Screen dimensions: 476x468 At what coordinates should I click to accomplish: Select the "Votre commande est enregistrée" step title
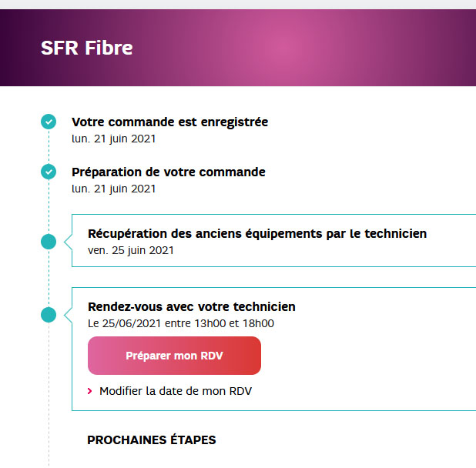[170, 122]
